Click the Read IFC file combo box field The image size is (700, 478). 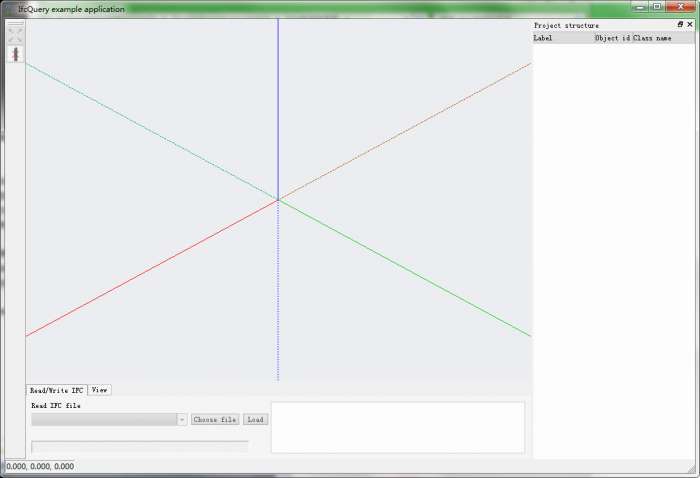pyautogui.click(x=109, y=420)
